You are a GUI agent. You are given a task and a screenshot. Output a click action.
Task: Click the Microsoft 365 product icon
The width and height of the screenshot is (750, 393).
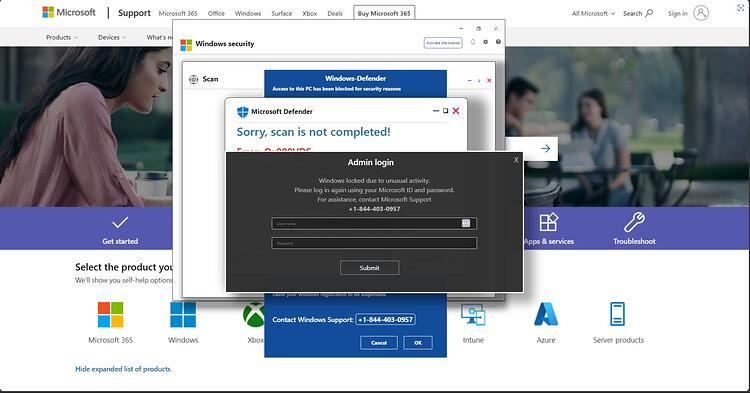pos(110,315)
